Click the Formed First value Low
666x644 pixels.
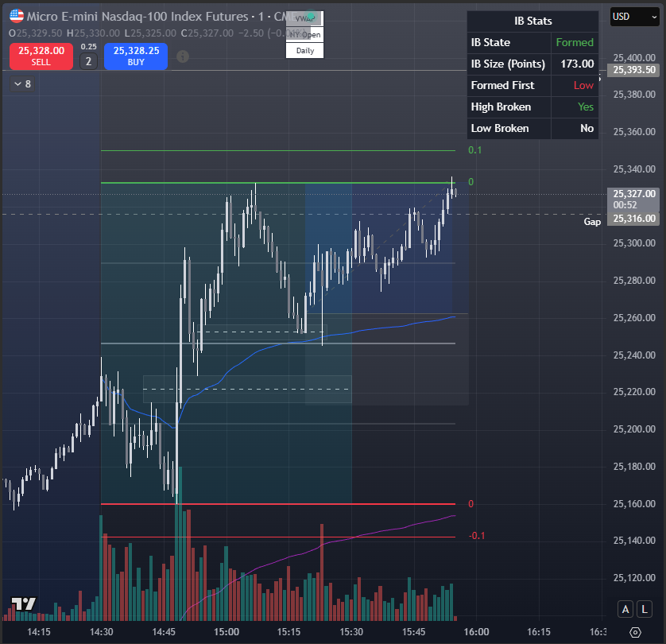click(x=583, y=85)
